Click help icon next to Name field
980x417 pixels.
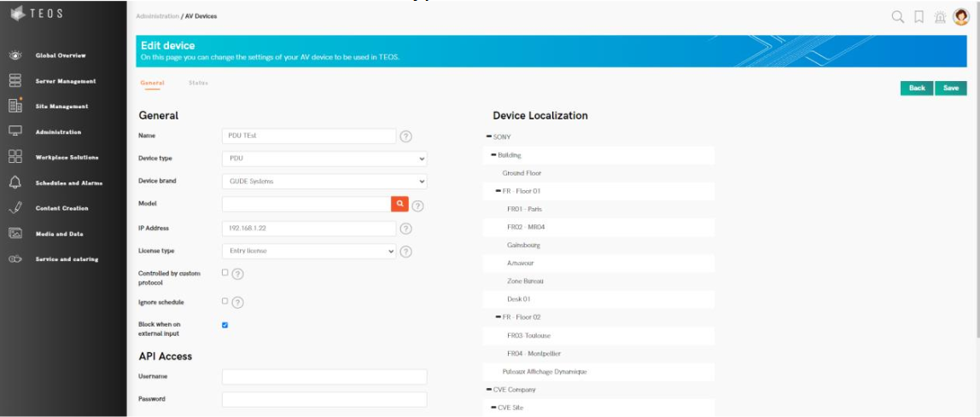[x=406, y=136]
